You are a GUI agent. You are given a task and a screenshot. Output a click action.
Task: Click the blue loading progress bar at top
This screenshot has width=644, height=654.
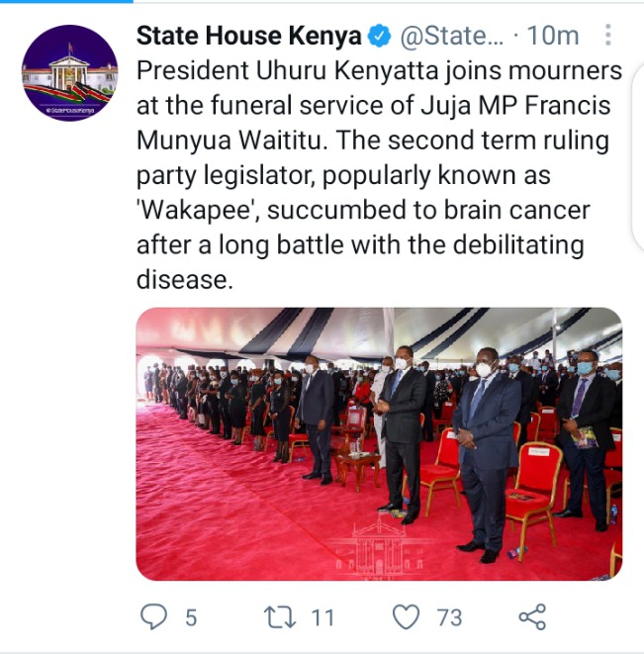click(66, 1)
